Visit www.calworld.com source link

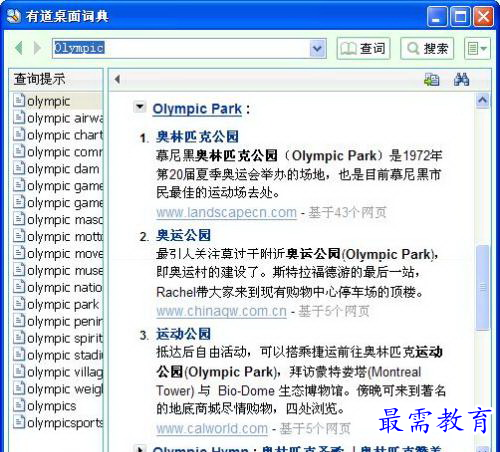click(212, 428)
